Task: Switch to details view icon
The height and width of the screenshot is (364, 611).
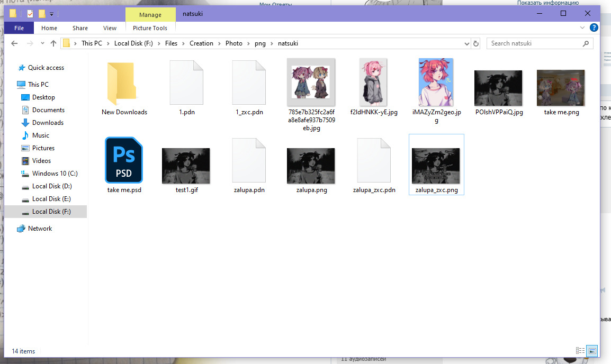Action: [580, 351]
